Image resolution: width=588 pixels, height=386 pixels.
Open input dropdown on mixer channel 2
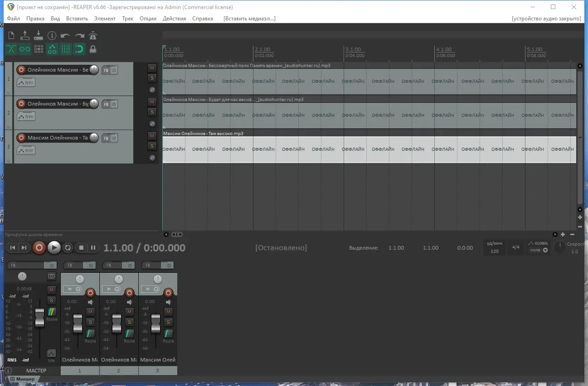click(x=112, y=289)
